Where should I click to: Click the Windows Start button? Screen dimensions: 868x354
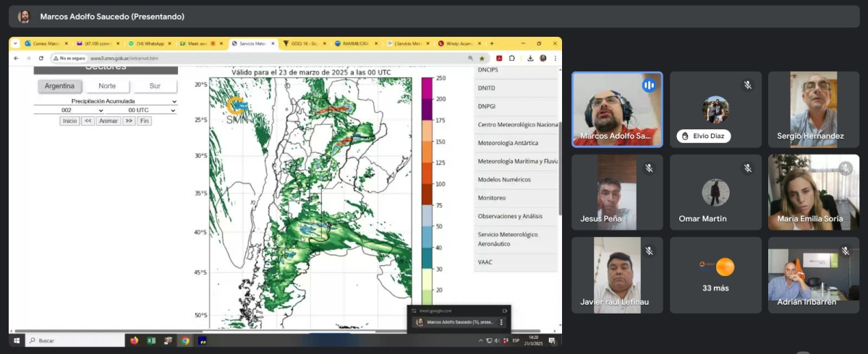click(x=15, y=340)
